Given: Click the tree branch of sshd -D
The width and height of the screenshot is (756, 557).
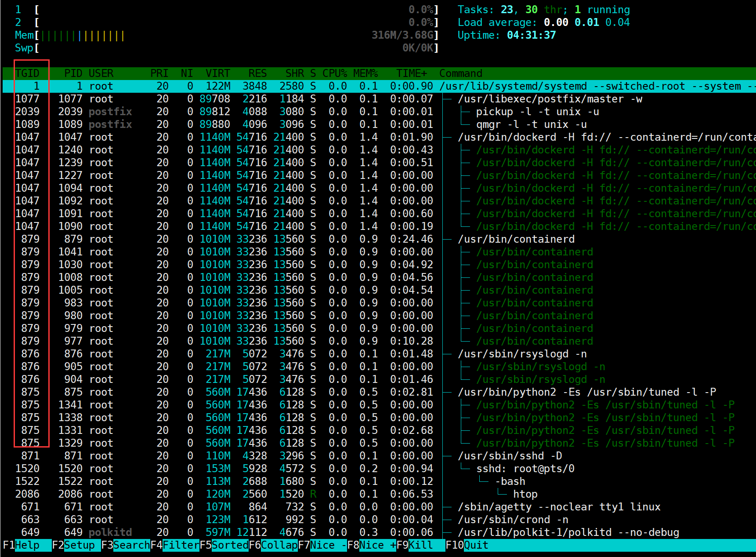Looking at the screenshot, I should (x=448, y=456).
